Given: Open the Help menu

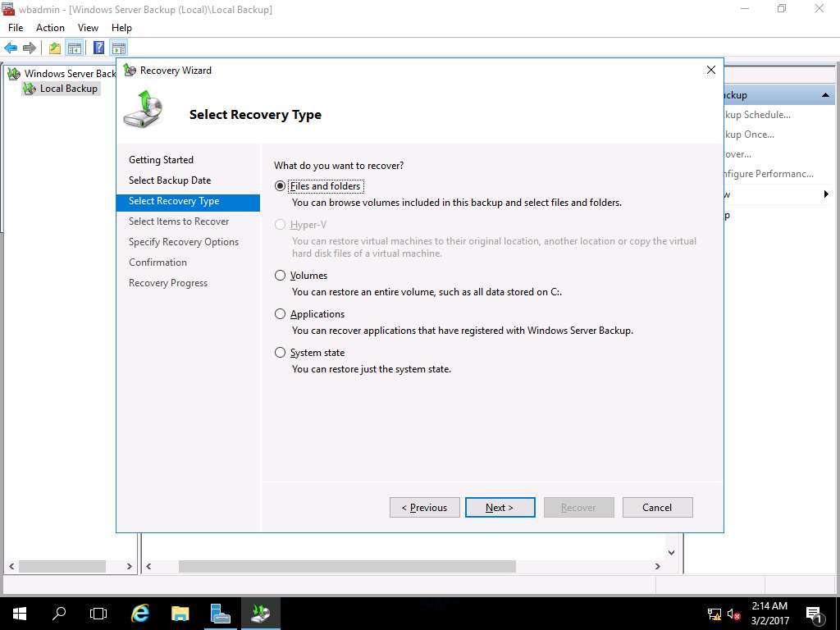Looking at the screenshot, I should 121,28.
